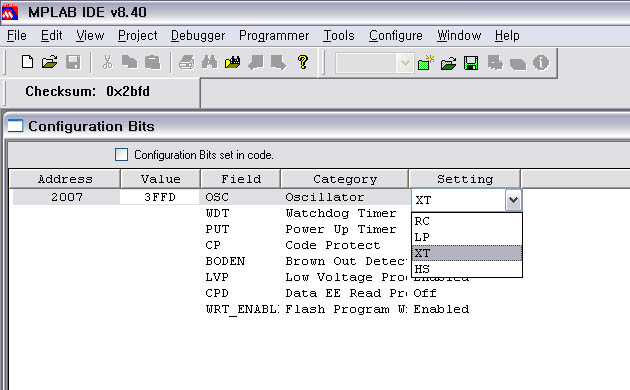The image size is (630, 390).
Task: Collapse the XT oscillator setting dropdown arrow
Action: [513, 200]
